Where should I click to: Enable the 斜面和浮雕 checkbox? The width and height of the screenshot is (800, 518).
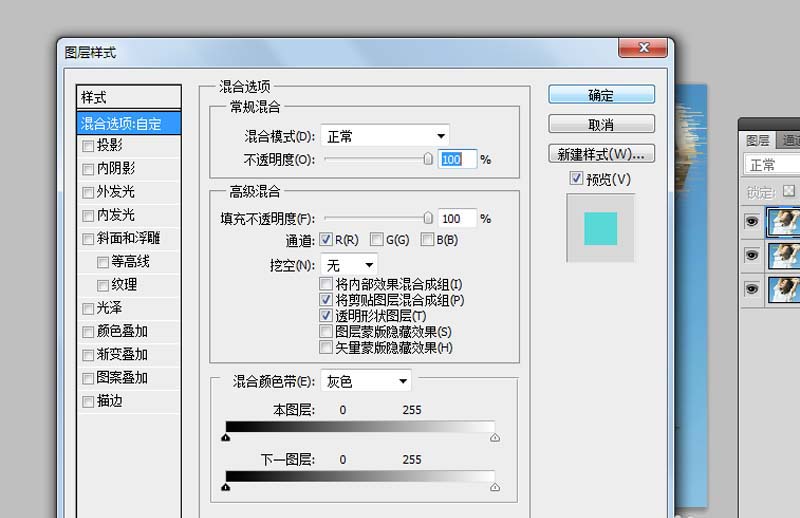pos(88,239)
